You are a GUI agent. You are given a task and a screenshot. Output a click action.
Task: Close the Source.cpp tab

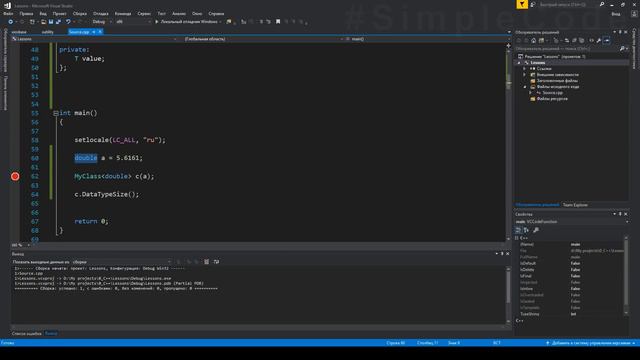[x=100, y=32]
